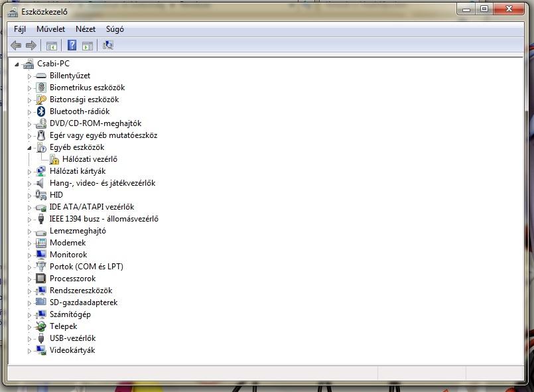Expand the Hálózati kártyák category
Screen dimensions: 534x392
coord(29,172)
